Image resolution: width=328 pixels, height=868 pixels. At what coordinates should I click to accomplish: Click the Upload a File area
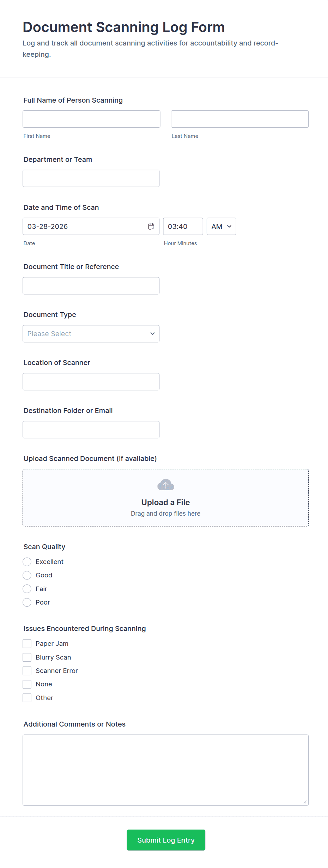coord(165,502)
